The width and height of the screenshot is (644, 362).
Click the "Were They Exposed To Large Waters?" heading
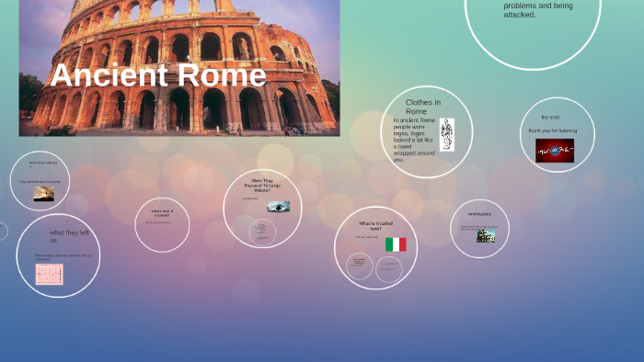(x=262, y=186)
